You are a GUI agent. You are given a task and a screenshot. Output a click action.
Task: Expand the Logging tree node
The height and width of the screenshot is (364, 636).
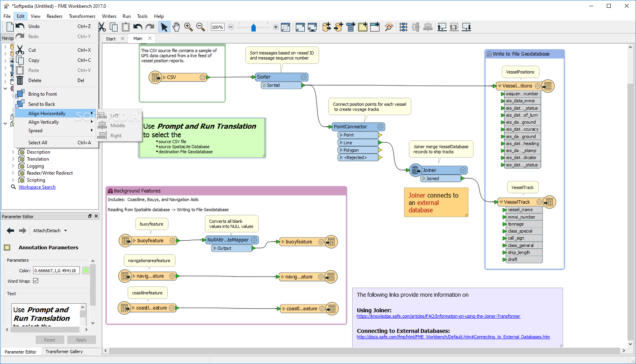click(13, 166)
